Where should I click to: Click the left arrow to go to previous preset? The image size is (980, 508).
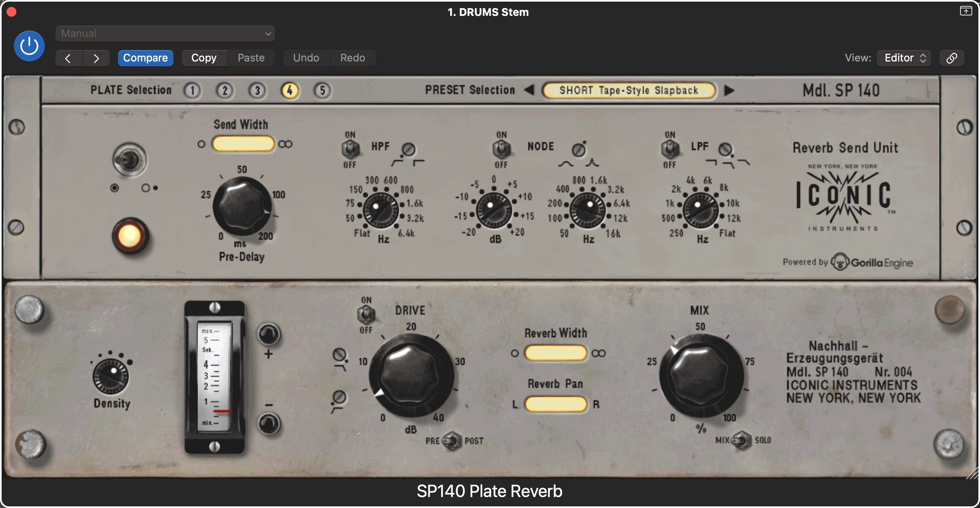tap(529, 90)
